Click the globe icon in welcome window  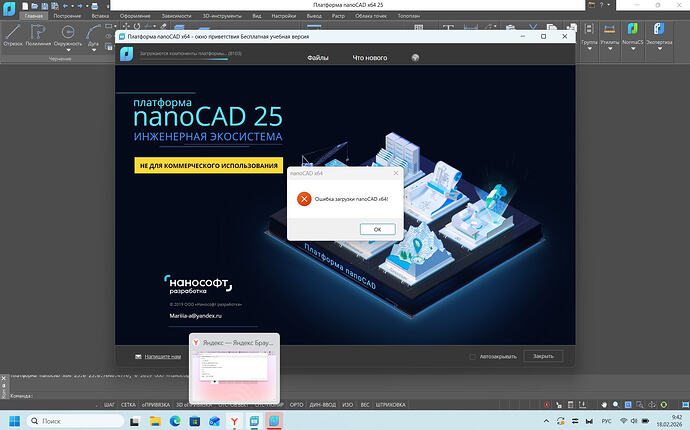pyautogui.click(x=415, y=58)
